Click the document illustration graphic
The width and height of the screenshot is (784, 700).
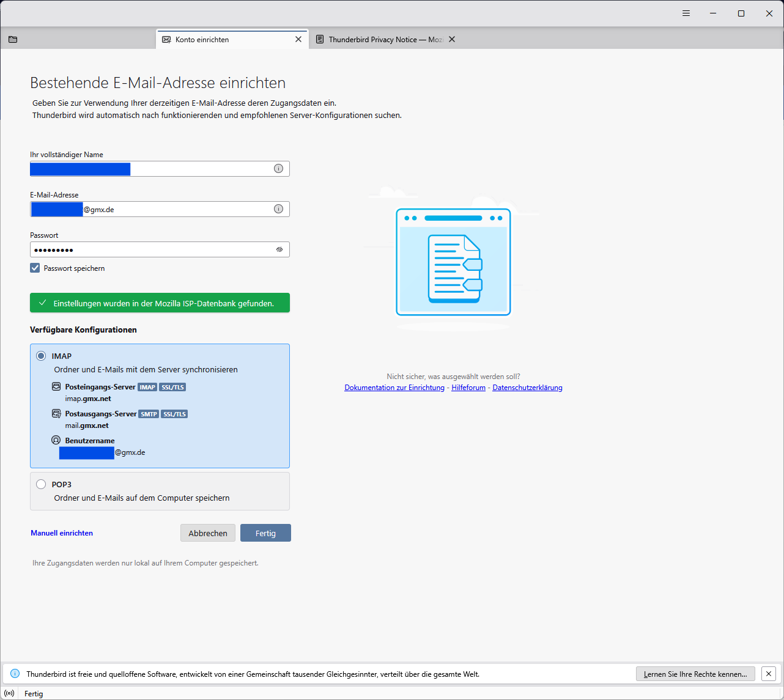tap(453, 262)
